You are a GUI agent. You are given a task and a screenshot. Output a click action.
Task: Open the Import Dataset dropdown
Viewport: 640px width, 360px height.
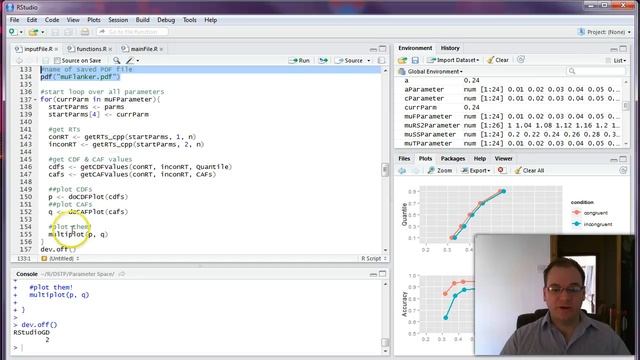[453, 60]
